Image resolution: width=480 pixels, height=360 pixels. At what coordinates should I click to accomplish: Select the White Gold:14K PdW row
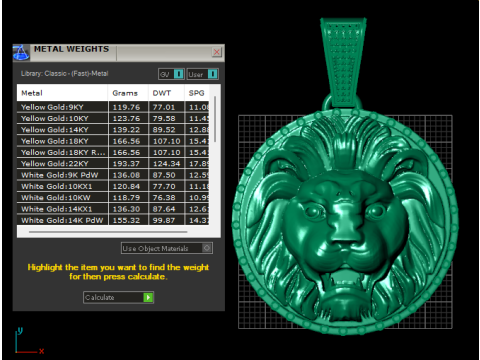click(x=113, y=220)
